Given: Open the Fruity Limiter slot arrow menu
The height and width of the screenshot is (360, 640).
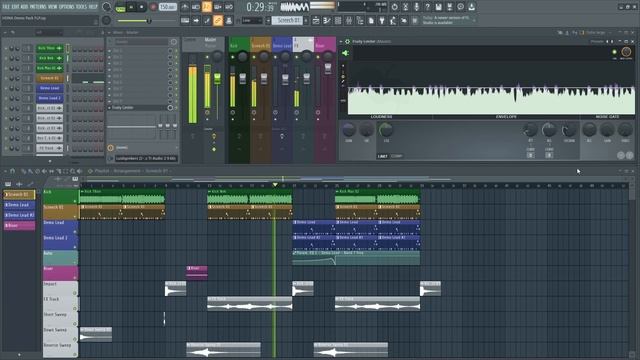Looking at the screenshot, I should pos(109,108).
